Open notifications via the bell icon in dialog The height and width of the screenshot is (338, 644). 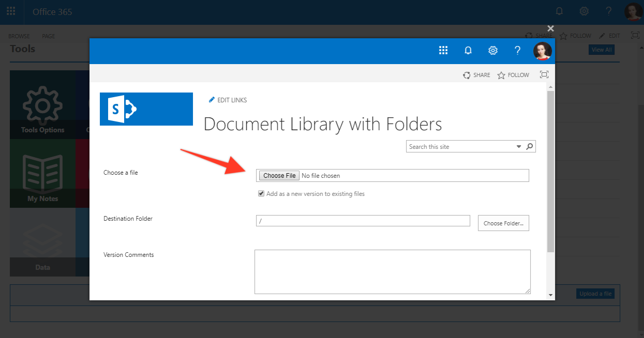[468, 50]
